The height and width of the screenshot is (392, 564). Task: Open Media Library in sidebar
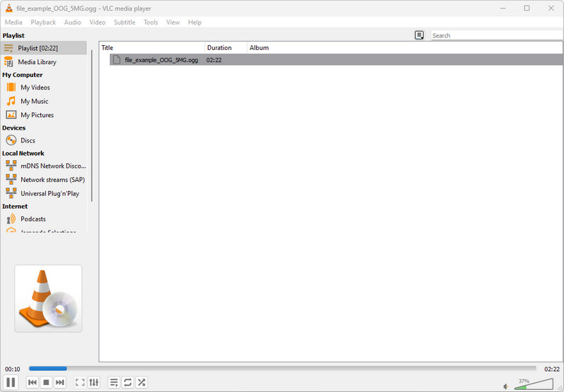pos(44,62)
